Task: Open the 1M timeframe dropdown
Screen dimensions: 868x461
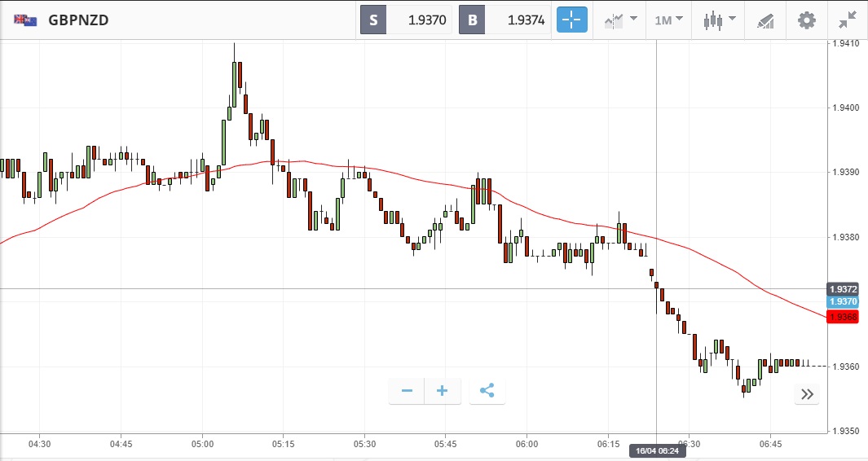Action: [x=669, y=20]
